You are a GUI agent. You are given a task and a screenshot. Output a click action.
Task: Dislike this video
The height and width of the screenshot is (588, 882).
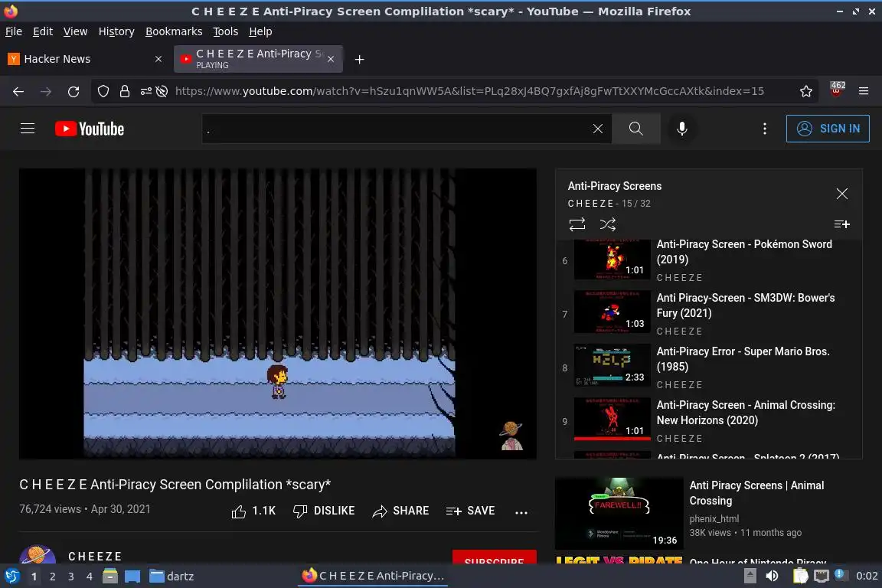coord(323,511)
